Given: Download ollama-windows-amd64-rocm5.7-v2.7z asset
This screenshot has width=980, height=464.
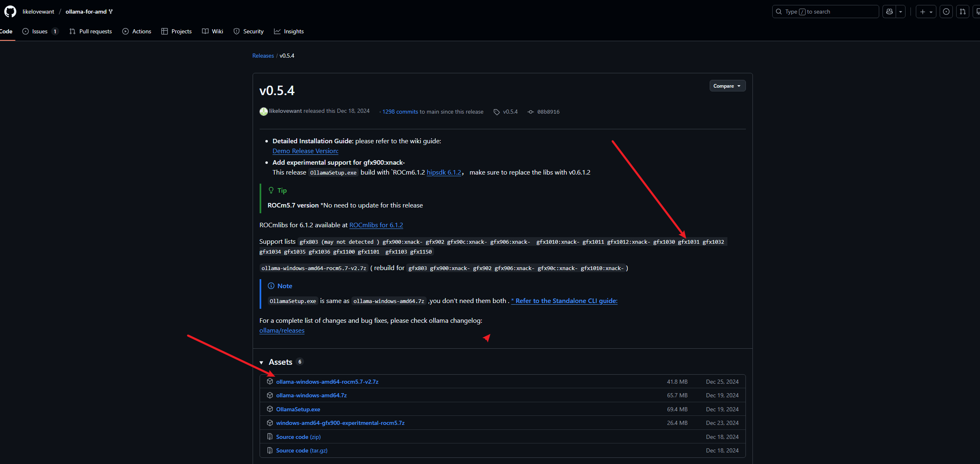Looking at the screenshot, I should (327, 382).
